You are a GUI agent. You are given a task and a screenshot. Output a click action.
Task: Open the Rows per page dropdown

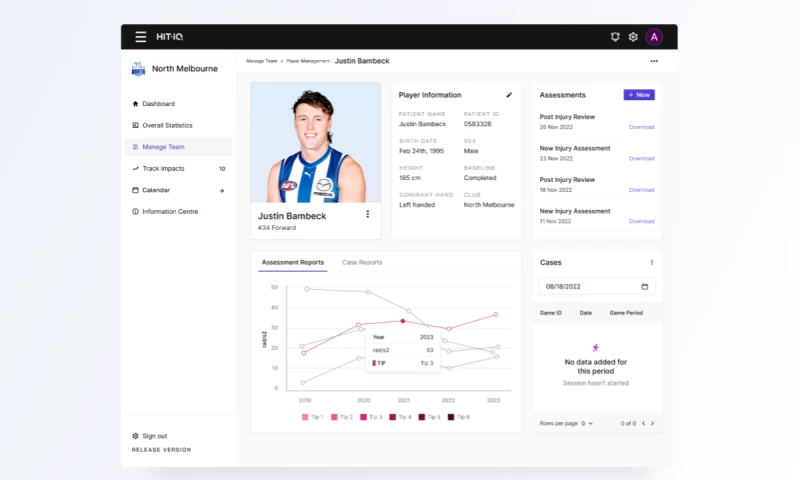(589, 423)
